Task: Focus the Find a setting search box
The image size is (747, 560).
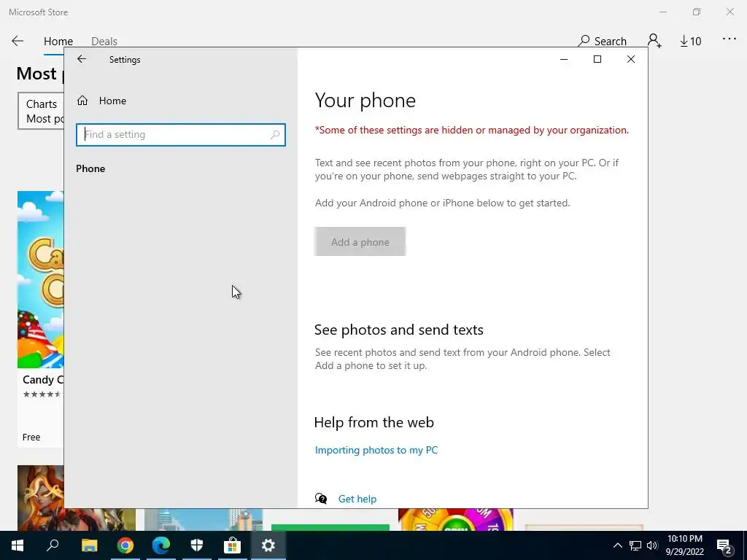Action: click(181, 135)
